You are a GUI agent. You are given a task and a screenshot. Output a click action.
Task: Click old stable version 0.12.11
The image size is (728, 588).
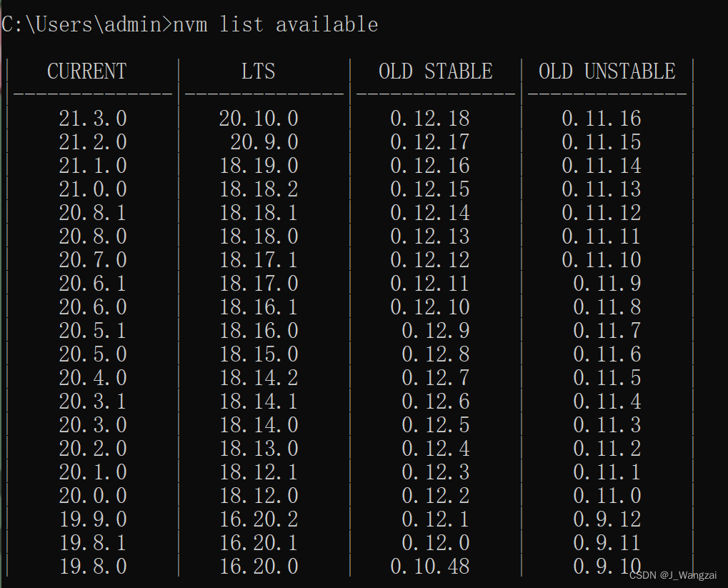click(x=430, y=284)
